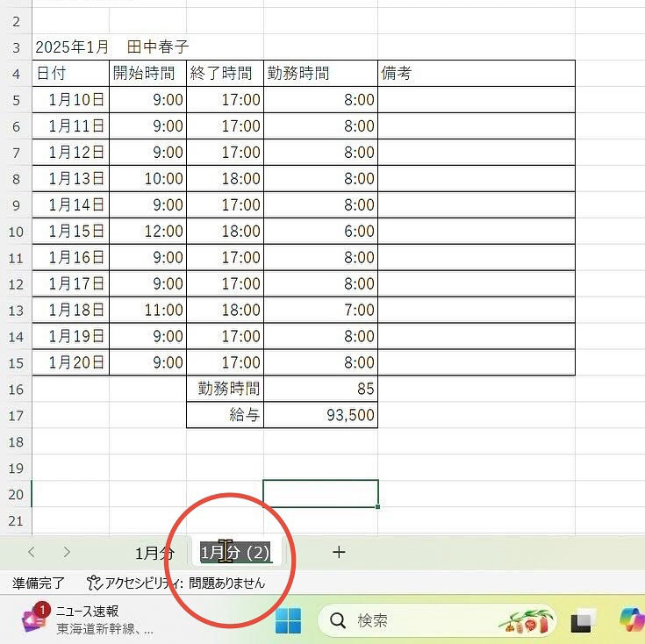Open the 東海道新幹線 news headline
This screenshot has width=645, height=644.
click(105, 628)
